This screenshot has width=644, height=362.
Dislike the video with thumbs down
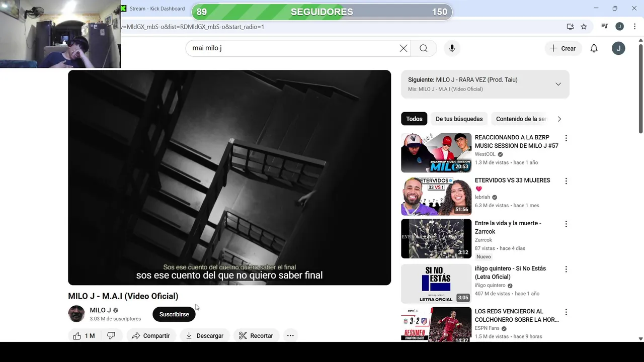coord(112,336)
